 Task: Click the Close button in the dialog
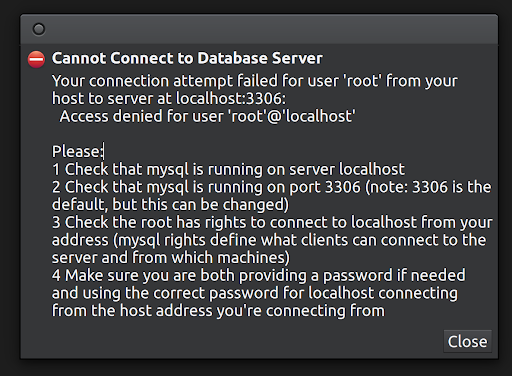[x=467, y=341]
